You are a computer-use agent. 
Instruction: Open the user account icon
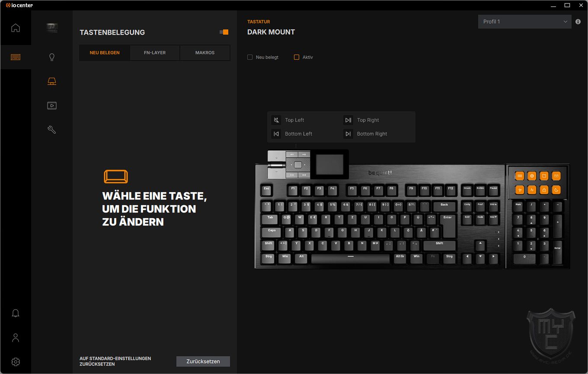pos(16,338)
